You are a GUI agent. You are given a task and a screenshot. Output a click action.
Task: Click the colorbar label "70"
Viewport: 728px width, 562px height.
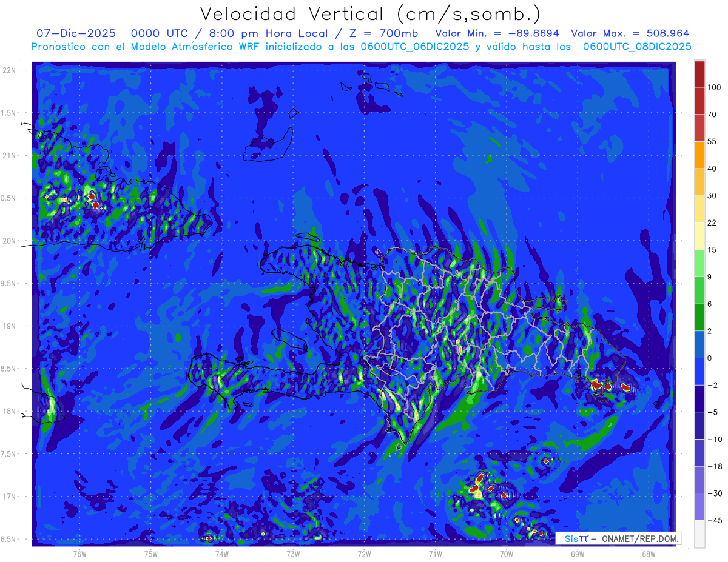pos(712,115)
